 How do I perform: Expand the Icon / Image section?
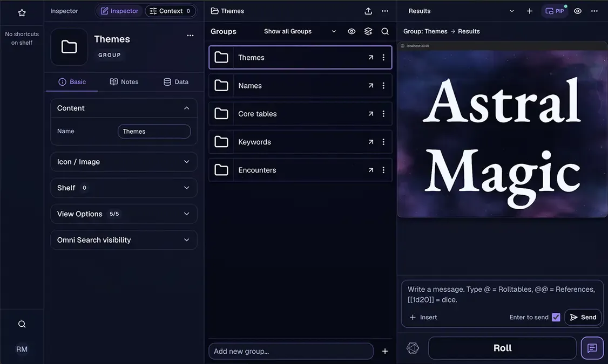point(124,162)
